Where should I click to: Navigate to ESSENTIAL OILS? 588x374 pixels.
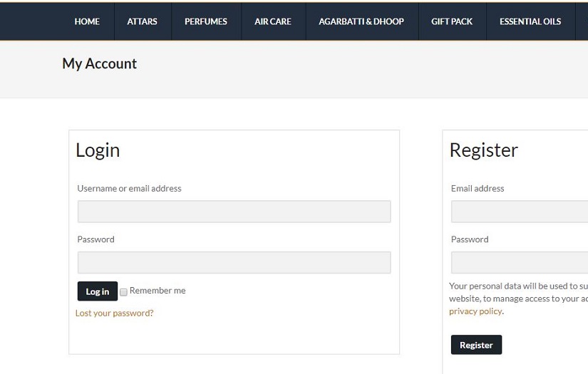(530, 21)
